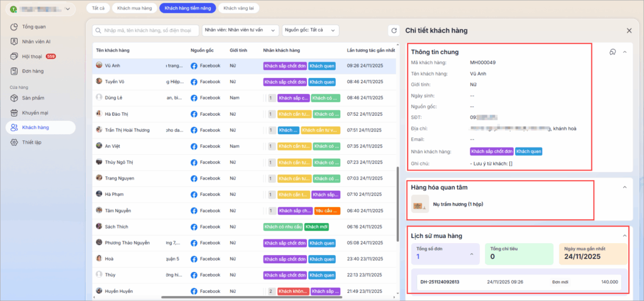Open Thiết lập settings gear icon
Screen dimensions: 644x301
pyautogui.click(x=14, y=142)
